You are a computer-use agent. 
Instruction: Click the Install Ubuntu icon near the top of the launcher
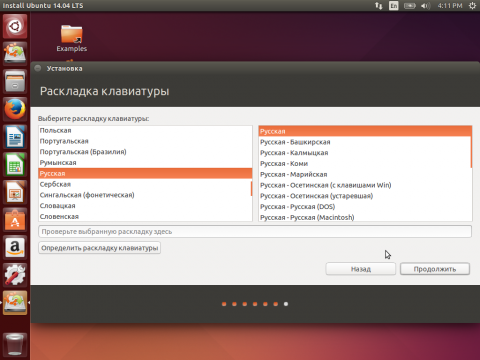15,53
